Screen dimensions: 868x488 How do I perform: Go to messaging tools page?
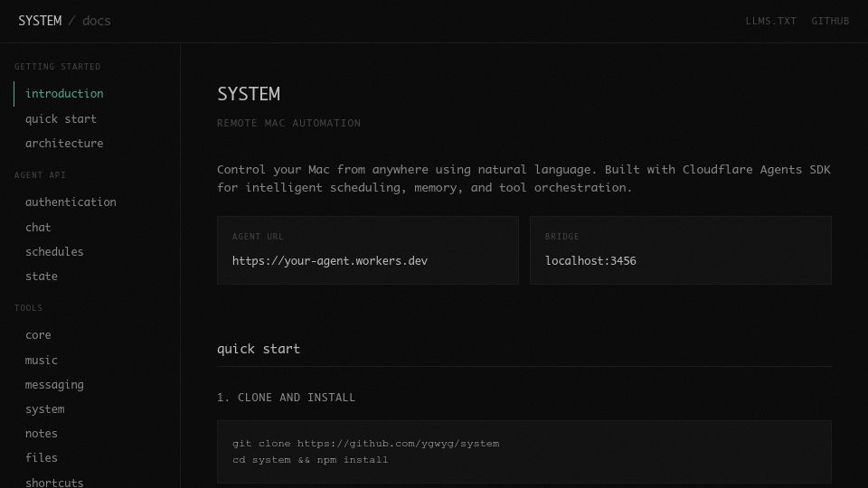tap(54, 385)
